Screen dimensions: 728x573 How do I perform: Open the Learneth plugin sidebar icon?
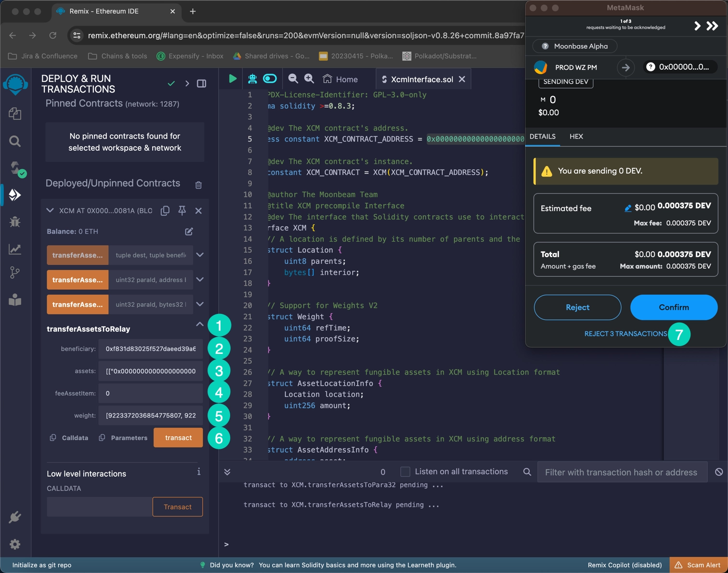pos(15,300)
